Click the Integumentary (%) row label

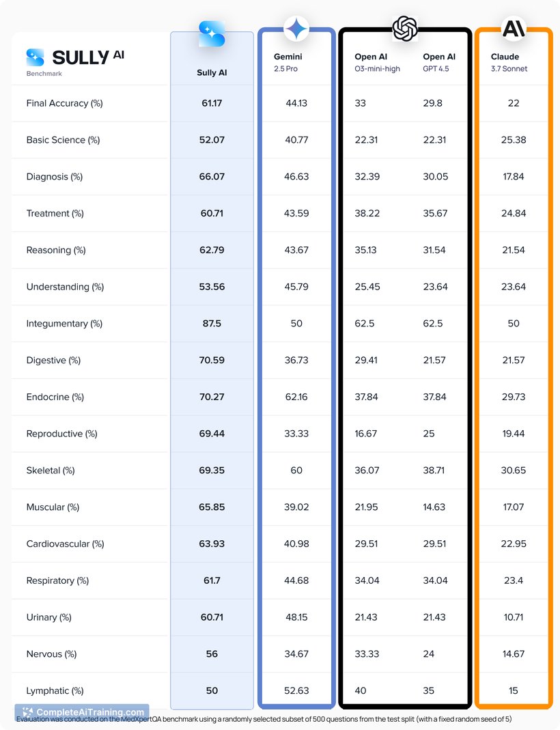click(64, 324)
